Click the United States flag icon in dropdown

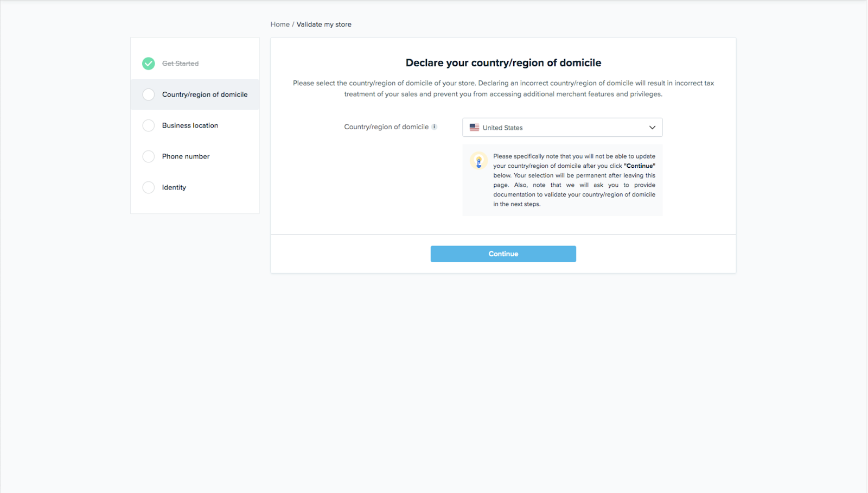474,128
